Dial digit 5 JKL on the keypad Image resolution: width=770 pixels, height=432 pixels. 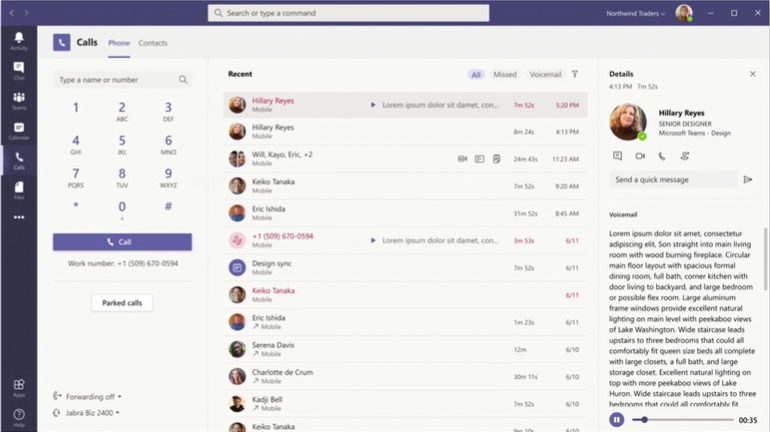(122, 145)
